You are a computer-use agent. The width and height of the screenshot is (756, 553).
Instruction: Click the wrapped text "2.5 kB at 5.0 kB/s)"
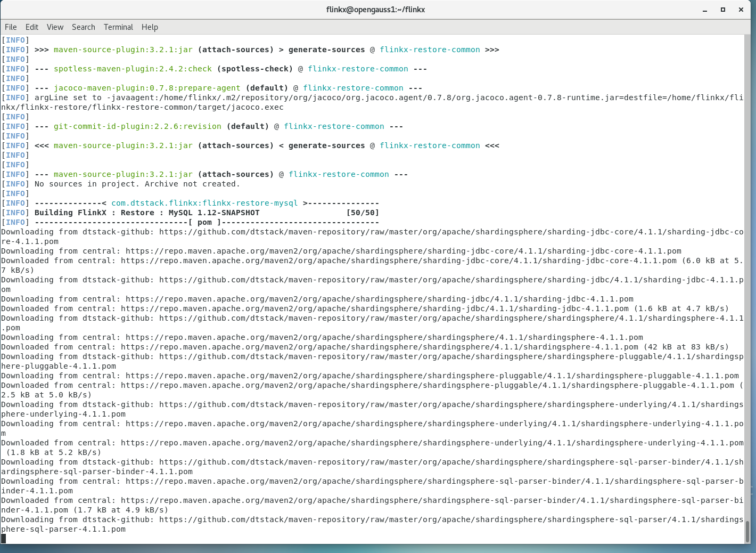click(46, 395)
